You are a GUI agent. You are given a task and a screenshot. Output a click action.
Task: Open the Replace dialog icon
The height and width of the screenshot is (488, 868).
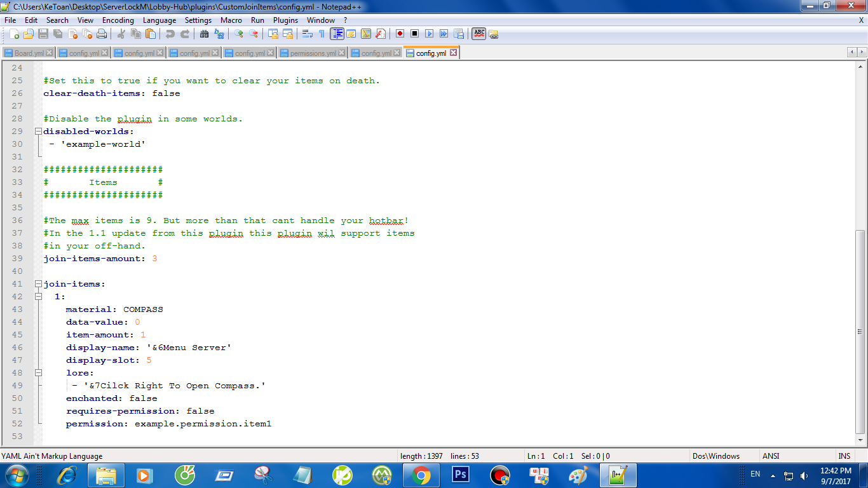click(219, 34)
